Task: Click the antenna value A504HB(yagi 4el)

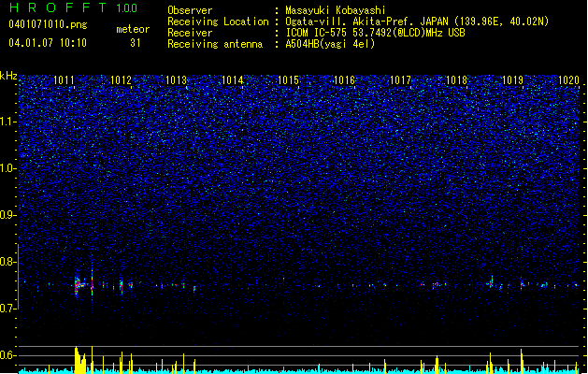Action: [330, 44]
